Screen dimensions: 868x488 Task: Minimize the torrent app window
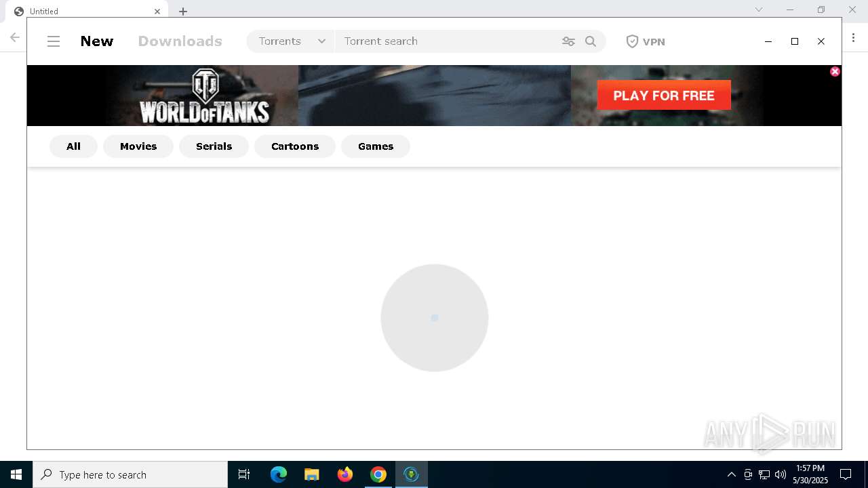point(768,41)
